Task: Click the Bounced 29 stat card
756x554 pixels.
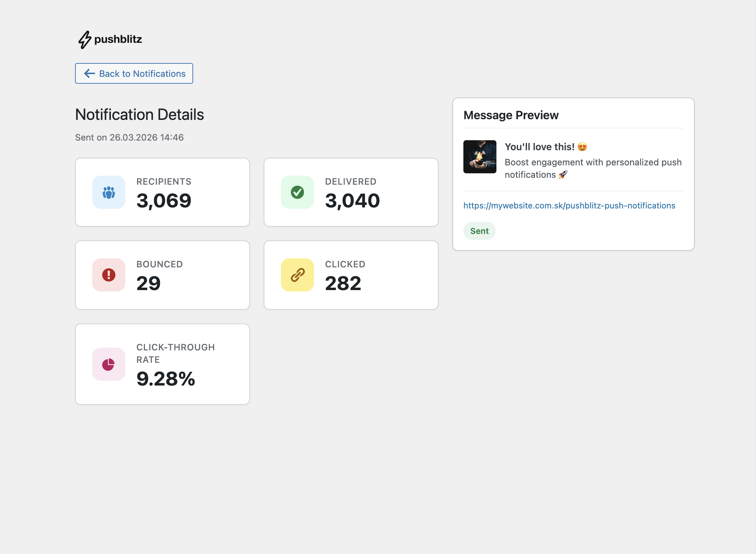Action: point(162,275)
